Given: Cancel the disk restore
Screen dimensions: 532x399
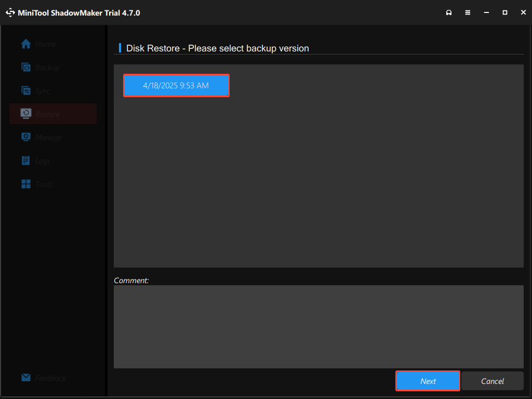Looking at the screenshot, I should 493,381.
